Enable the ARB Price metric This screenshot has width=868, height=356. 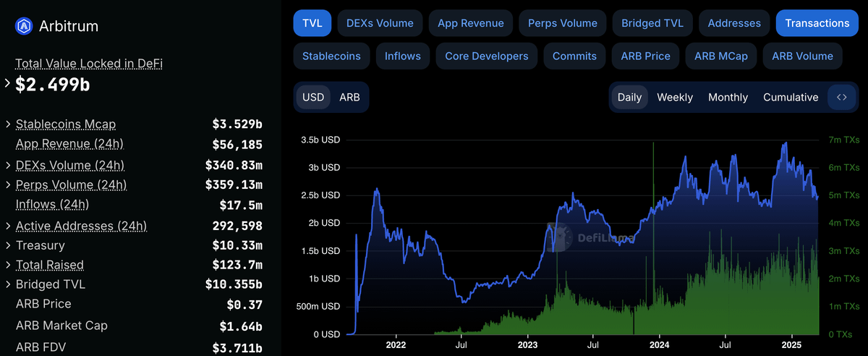pyautogui.click(x=645, y=56)
